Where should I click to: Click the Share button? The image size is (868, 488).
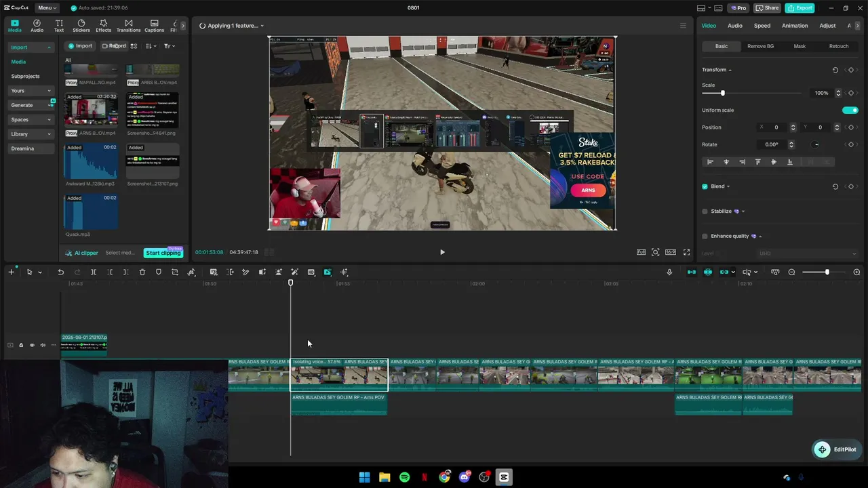pos(768,8)
